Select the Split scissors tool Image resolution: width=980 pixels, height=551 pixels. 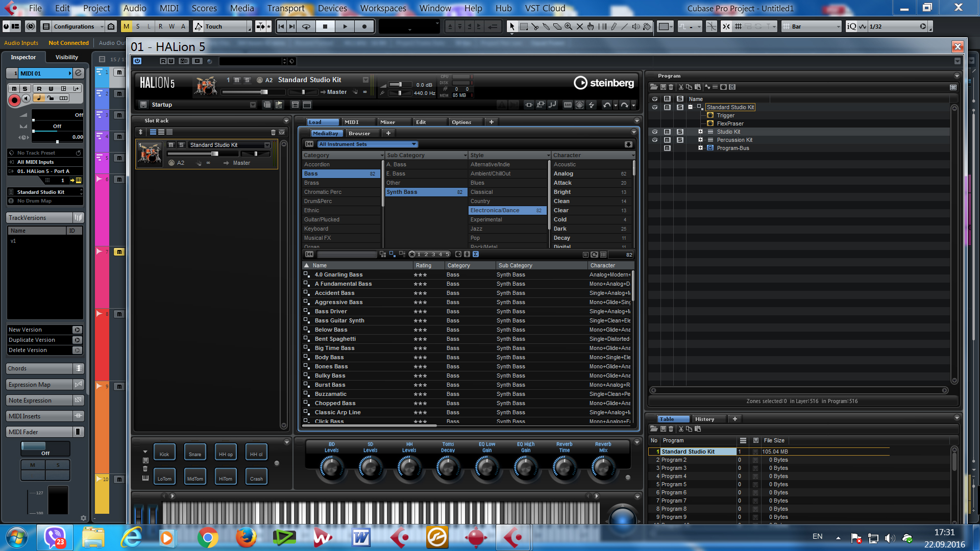535,27
